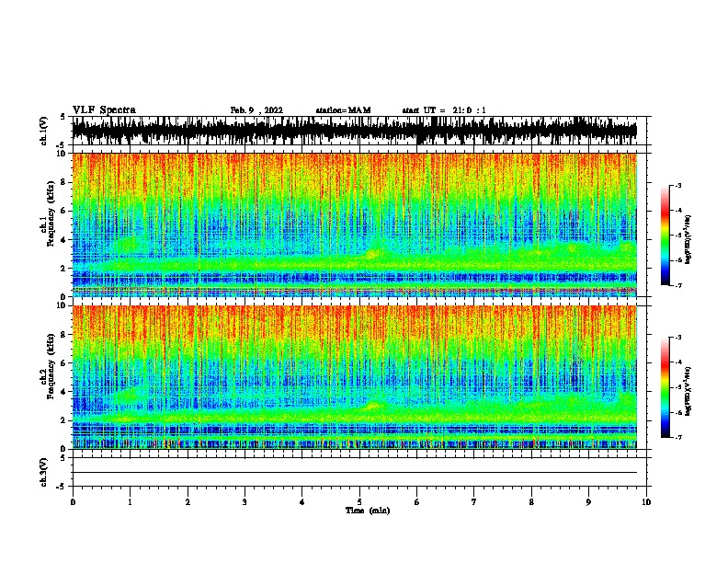Select the "start UT = 21:0 :1" text

pyautogui.click(x=444, y=110)
